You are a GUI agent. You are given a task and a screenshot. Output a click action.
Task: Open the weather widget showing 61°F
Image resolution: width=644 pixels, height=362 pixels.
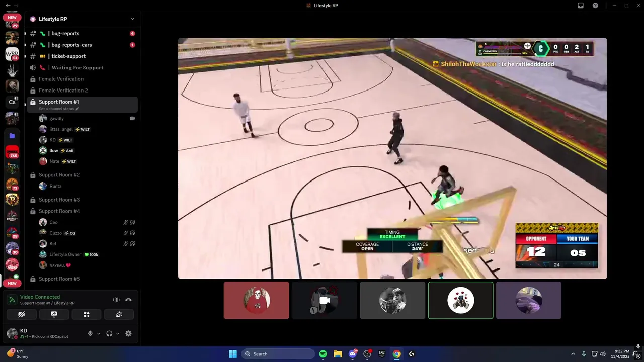point(18,354)
